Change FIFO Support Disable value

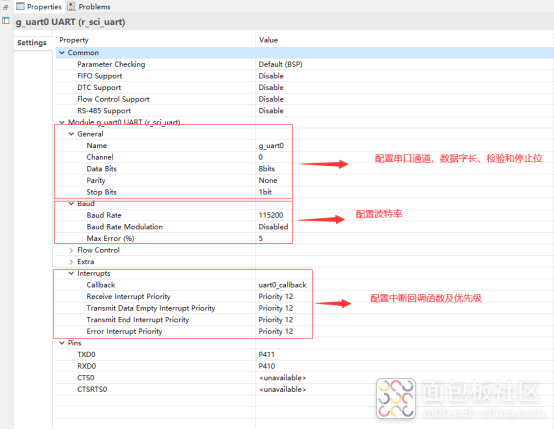click(271, 76)
